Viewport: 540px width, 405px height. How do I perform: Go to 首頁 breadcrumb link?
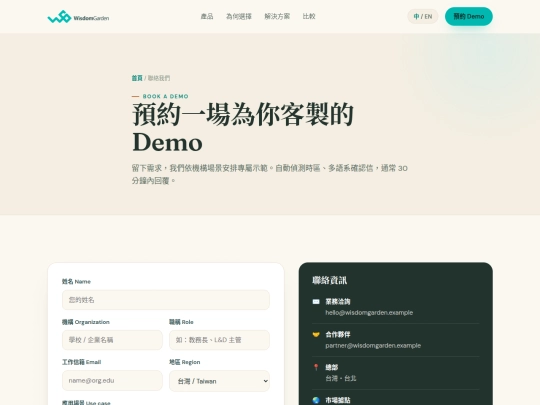[x=137, y=78]
